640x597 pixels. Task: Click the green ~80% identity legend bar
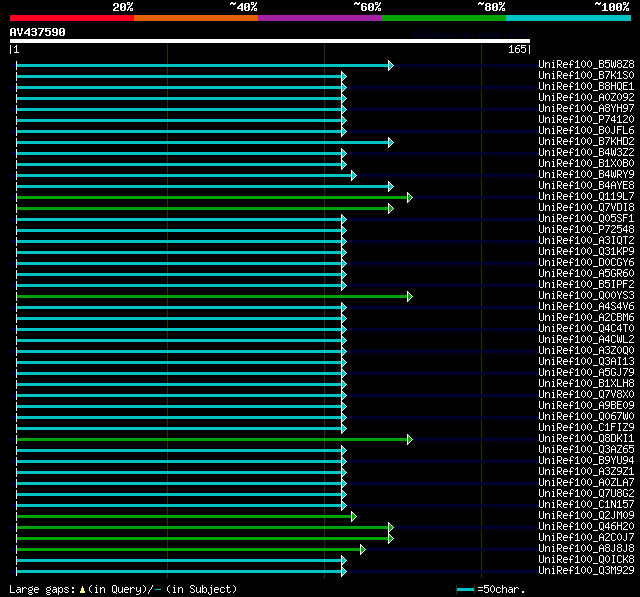pos(444,18)
